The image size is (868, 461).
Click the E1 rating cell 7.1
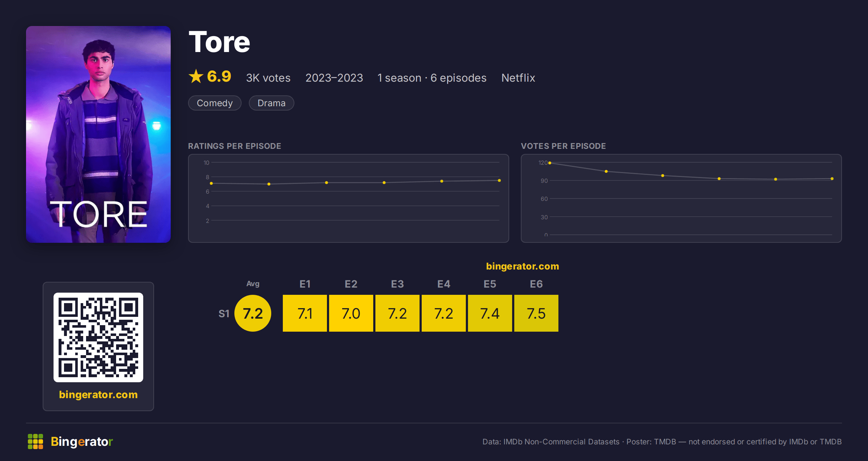coord(305,313)
